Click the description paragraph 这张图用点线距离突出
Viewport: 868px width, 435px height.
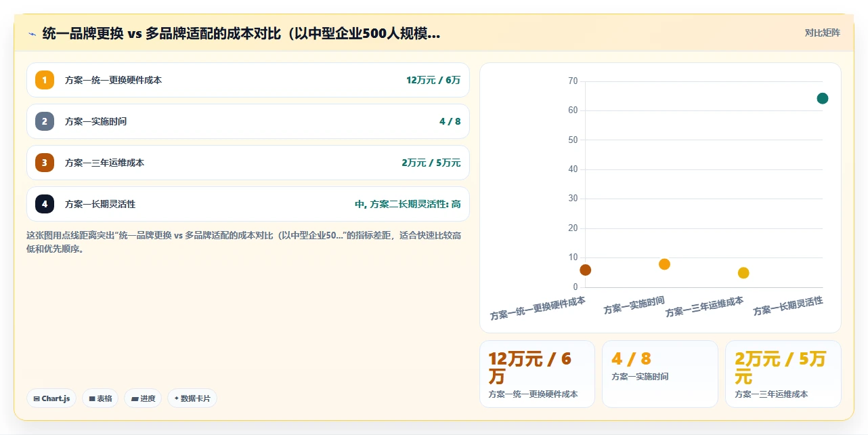244,242
